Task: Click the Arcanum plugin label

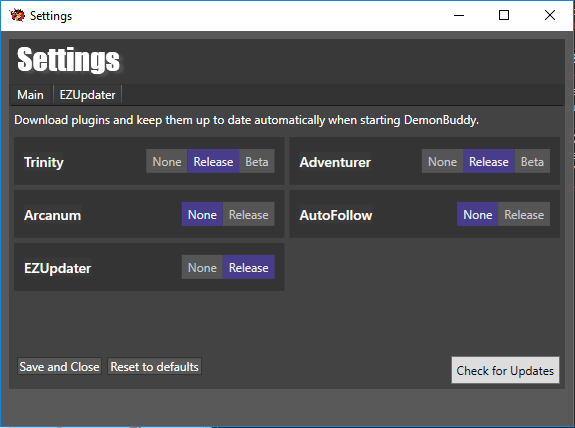Action: tap(52, 215)
